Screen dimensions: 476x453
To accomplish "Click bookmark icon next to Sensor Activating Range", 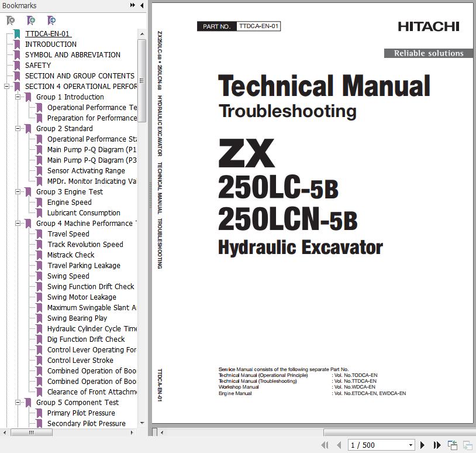I will pos(39,171).
